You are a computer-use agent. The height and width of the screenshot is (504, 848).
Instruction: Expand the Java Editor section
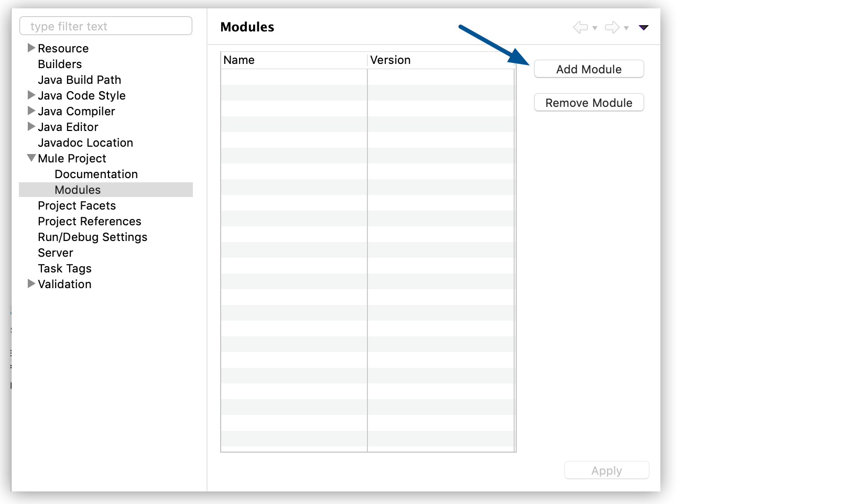point(31,127)
